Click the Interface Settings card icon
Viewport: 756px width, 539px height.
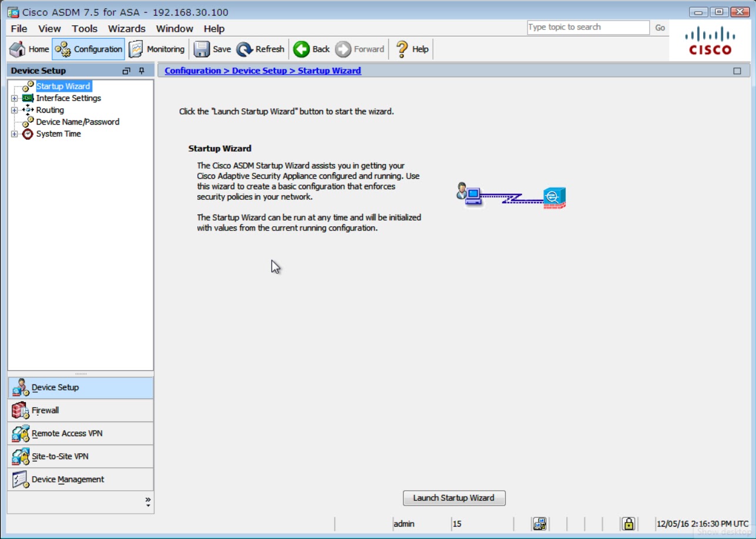coord(28,98)
